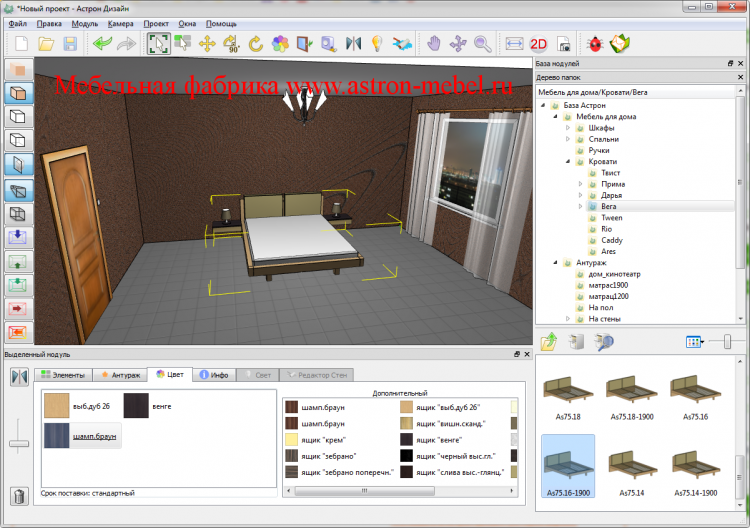Expand the Шкафы folder
This screenshot has height=528, width=750.
tap(568, 128)
